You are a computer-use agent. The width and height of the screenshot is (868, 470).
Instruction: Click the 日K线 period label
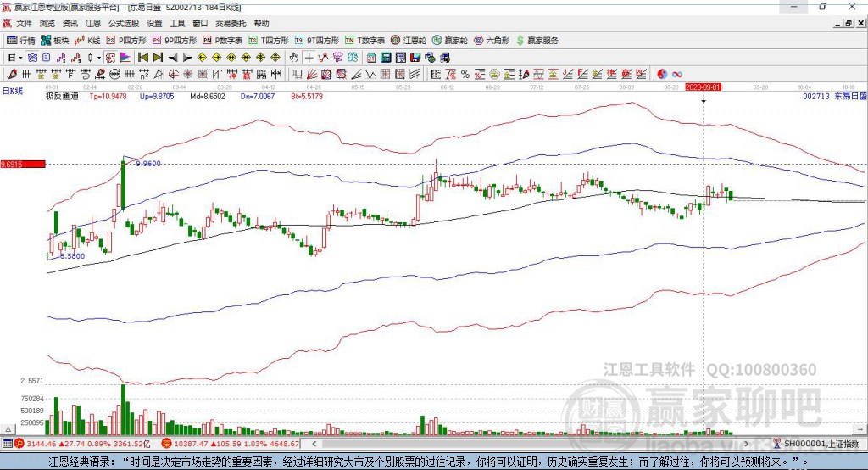pos(13,91)
